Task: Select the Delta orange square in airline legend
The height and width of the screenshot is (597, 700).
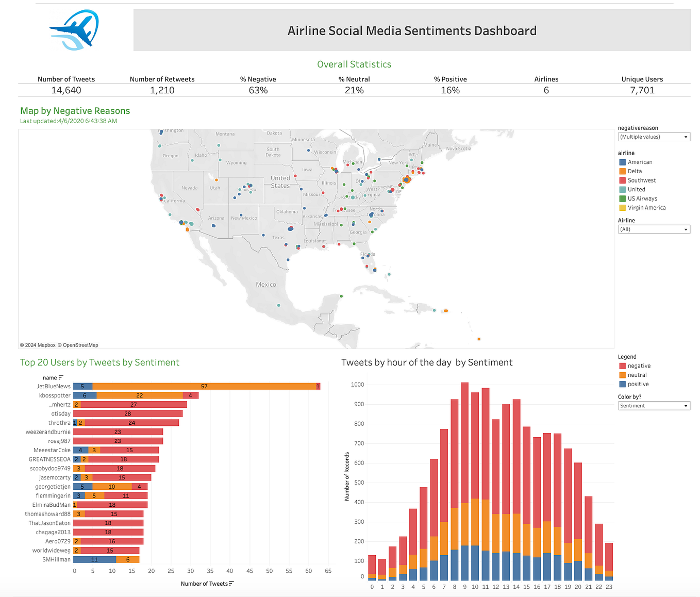Action: [622, 171]
